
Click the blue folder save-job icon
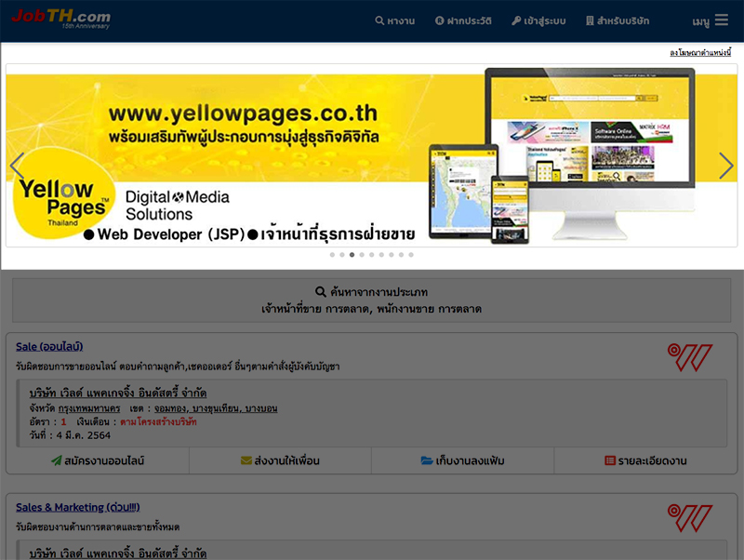click(427, 460)
